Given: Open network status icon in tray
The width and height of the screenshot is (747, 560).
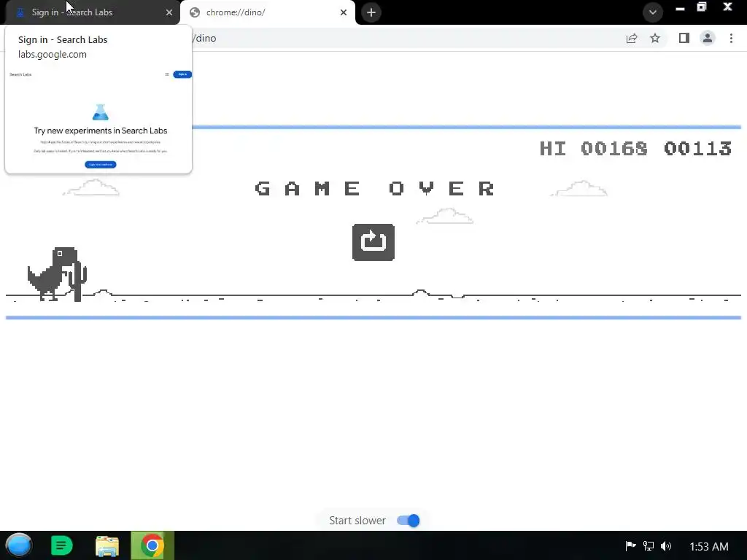Looking at the screenshot, I should [649, 545].
